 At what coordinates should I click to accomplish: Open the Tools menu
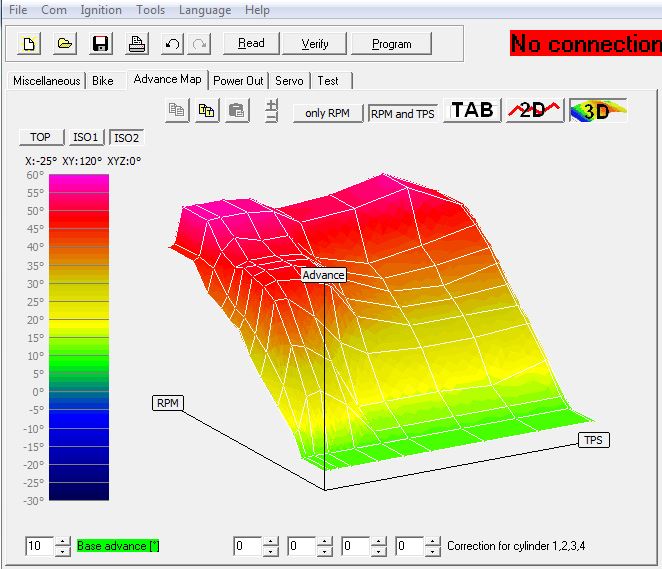click(150, 10)
